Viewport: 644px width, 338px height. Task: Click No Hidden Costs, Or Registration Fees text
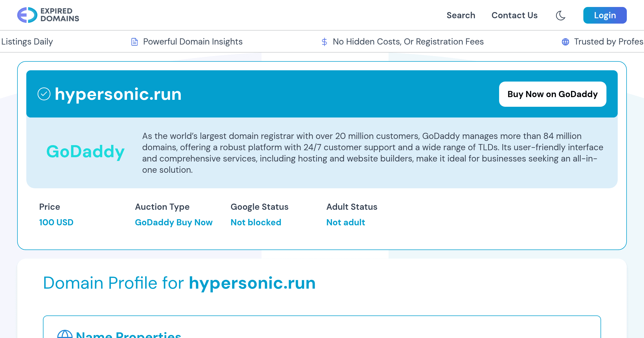pyautogui.click(x=408, y=42)
